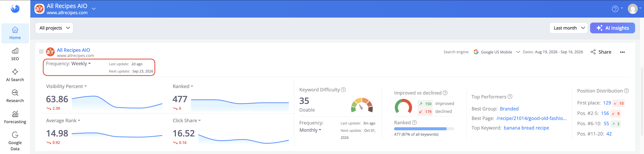Screen dimensions: 644x154
Task: Open the user account avatar menu
Action: (632, 9)
